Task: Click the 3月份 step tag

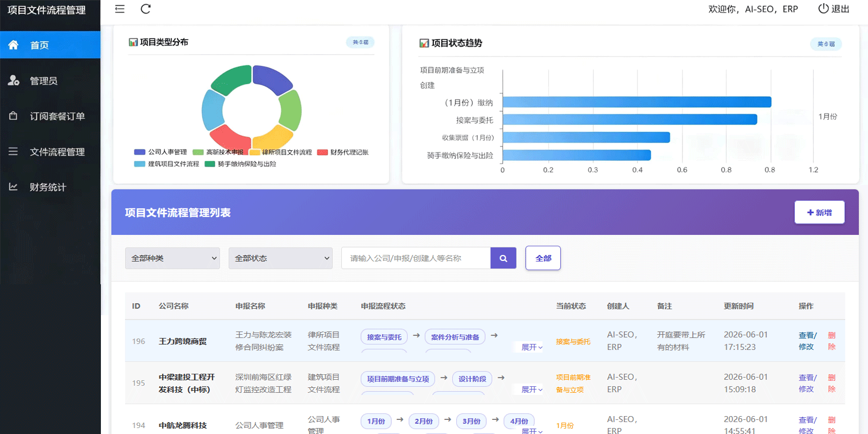Action: 471,421
